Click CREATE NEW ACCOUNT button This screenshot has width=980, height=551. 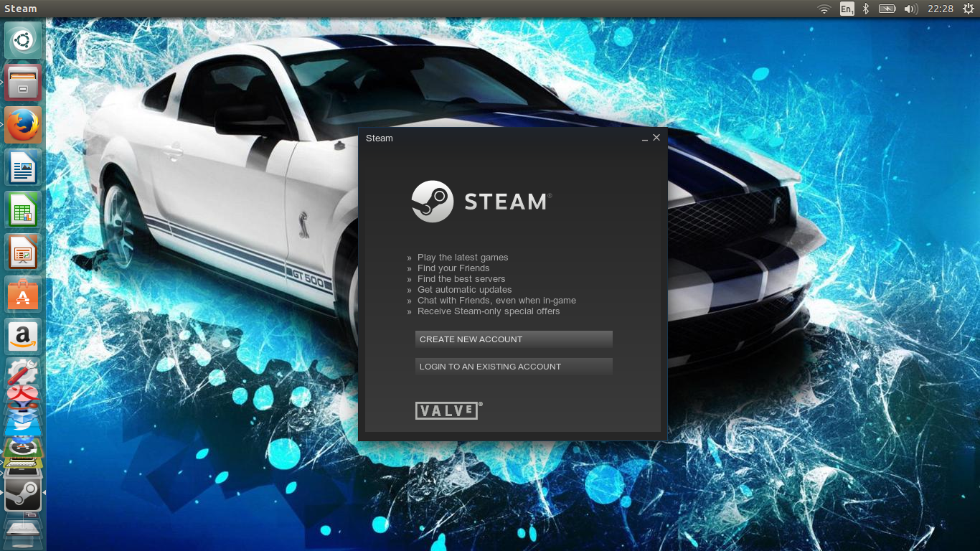pyautogui.click(x=514, y=339)
